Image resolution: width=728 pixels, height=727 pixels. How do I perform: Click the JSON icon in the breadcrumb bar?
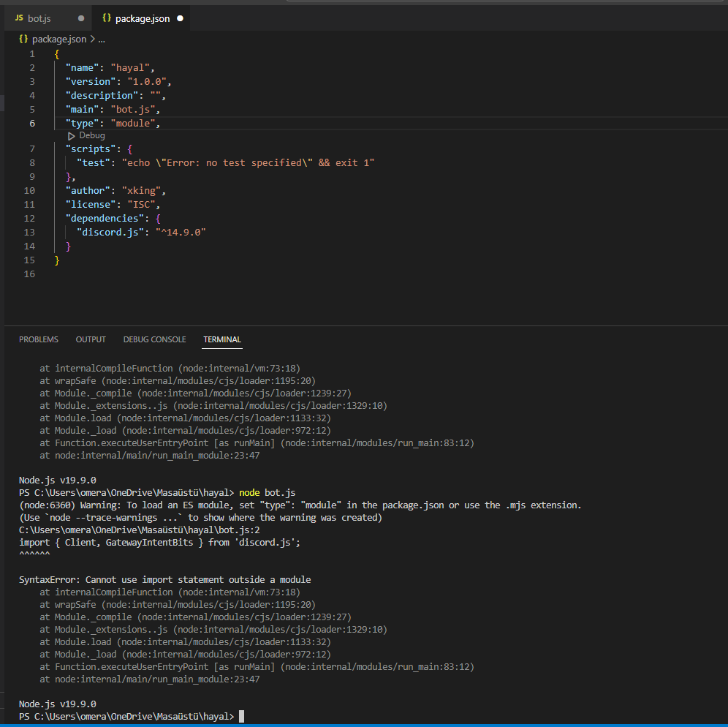click(24, 39)
